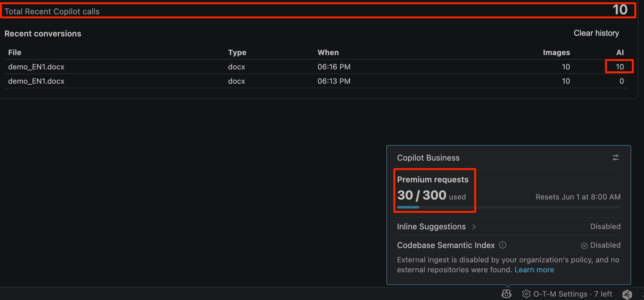644x300 pixels.
Task: Click the Images column header
Action: pyautogui.click(x=556, y=53)
